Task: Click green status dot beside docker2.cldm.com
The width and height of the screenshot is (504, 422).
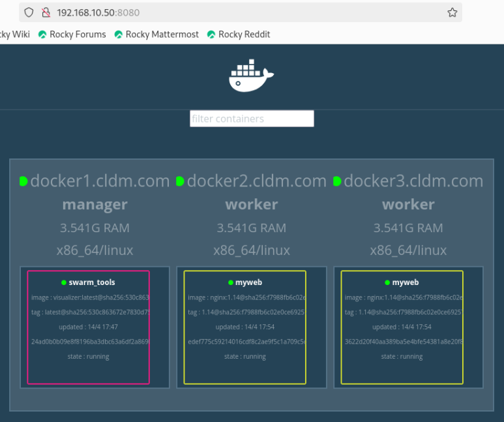Action: click(180, 181)
